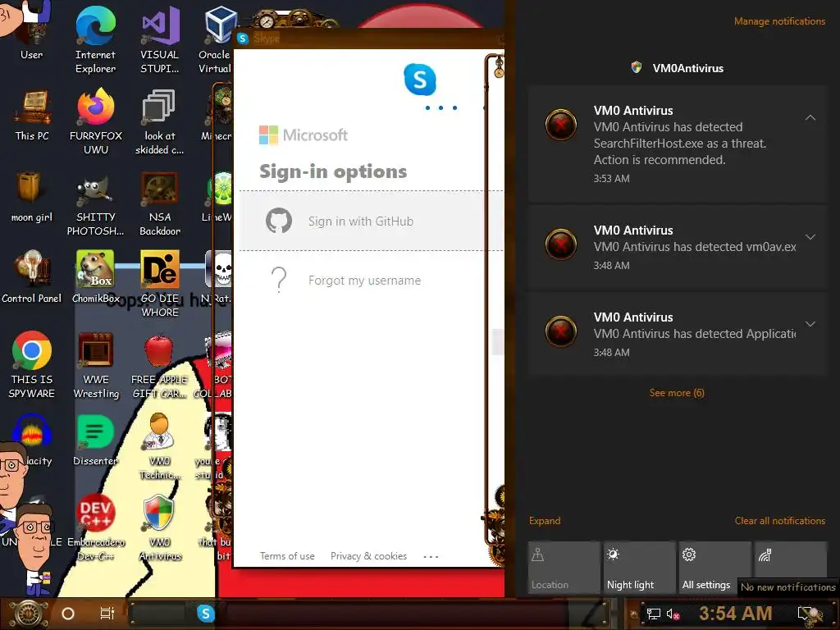The height and width of the screenshot is (630, 840).
Task: Open the De 'GO DIE WHORE' icon
Action: click(x=160, y=284)
